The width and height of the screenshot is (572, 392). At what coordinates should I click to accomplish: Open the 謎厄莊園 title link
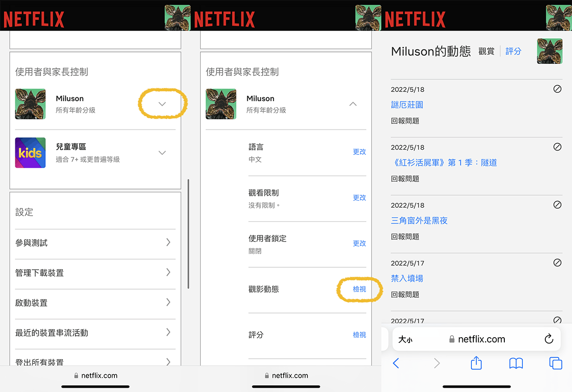[x=407, y=105]
